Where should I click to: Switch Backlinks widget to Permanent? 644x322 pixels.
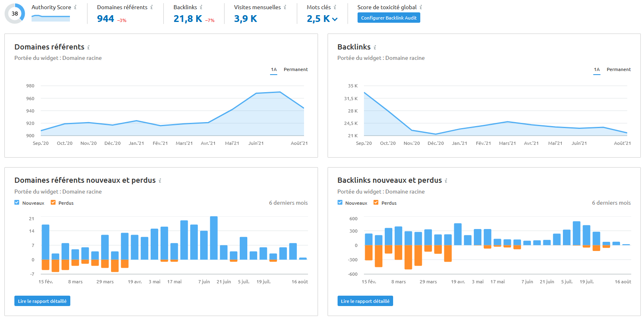(x=619, y=69)
